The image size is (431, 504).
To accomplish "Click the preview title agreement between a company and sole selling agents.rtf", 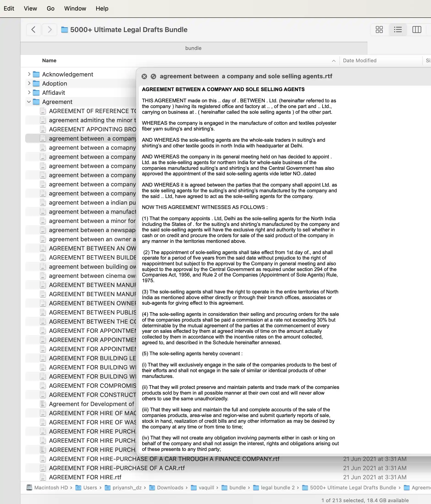I will (246, 76).
